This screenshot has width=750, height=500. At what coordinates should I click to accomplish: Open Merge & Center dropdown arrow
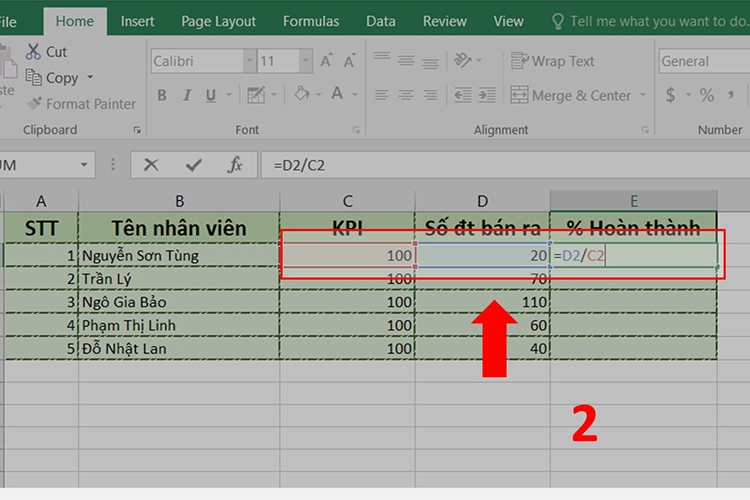tap(643, 95)
